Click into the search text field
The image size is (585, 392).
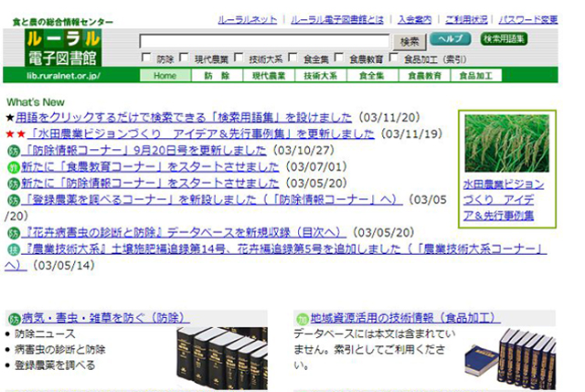[x=265, y=41]
